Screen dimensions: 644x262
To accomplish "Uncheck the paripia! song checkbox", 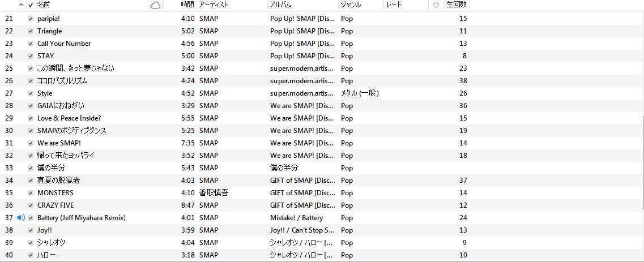I will 31,19.
